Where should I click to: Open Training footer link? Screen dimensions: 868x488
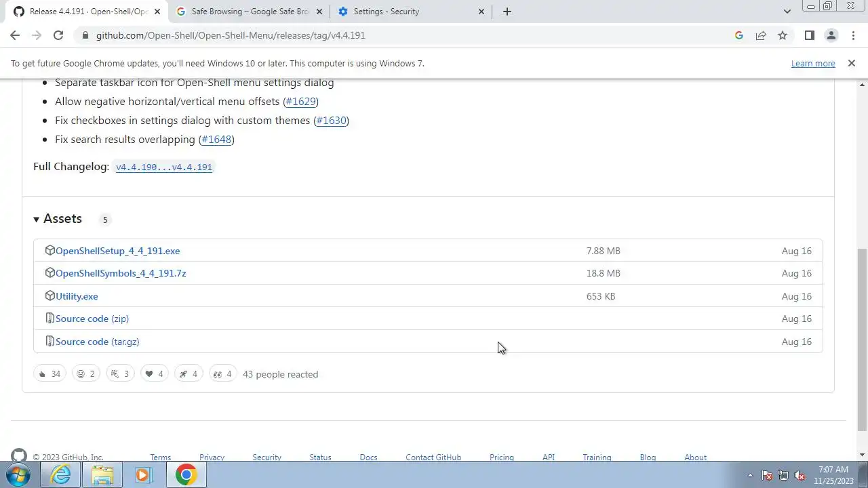point(597,457)
